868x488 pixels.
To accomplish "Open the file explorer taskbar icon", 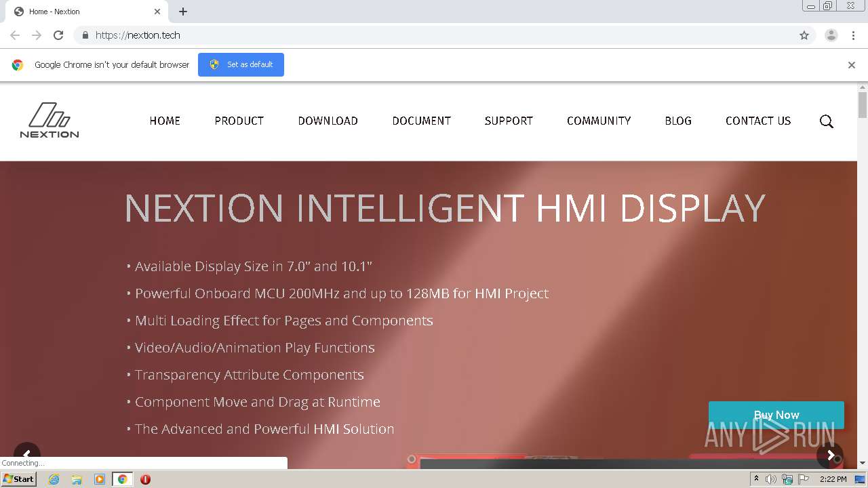I will click(x=77, y=479).
